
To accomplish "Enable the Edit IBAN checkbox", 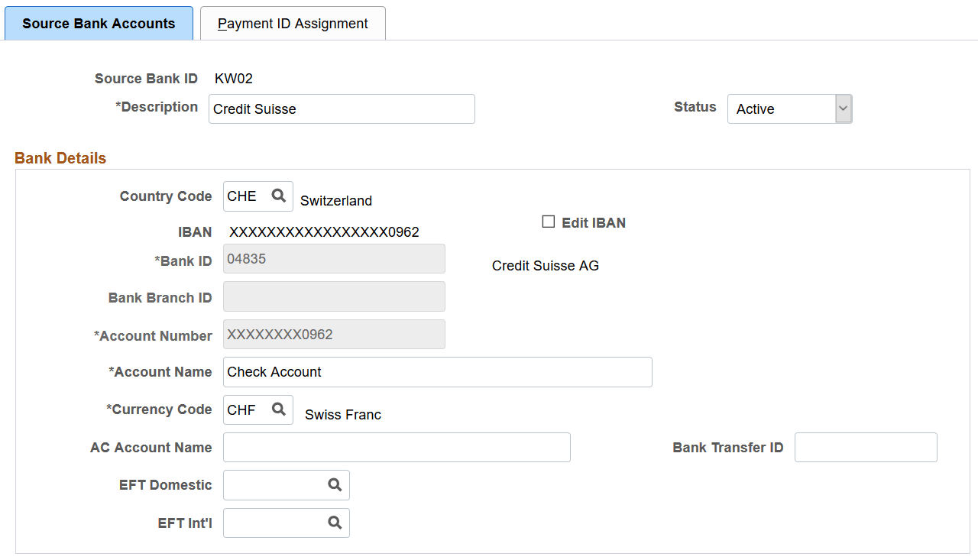I will click(x=548, y=222).
